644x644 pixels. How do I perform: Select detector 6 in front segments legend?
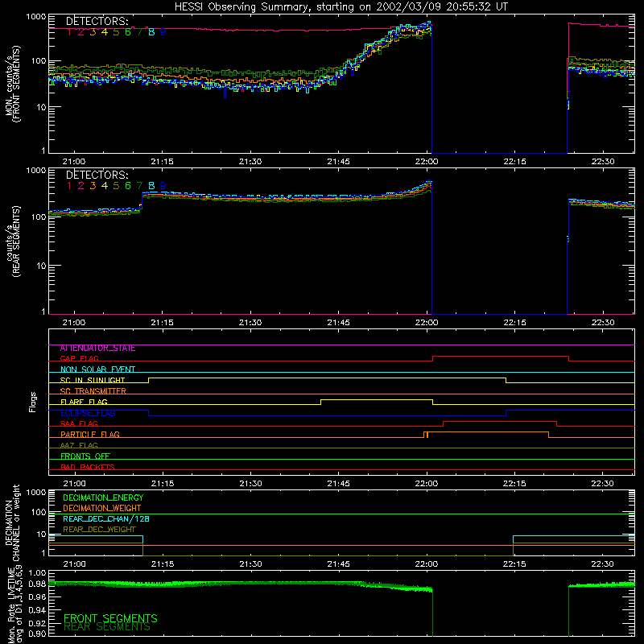tap(128, 32)
